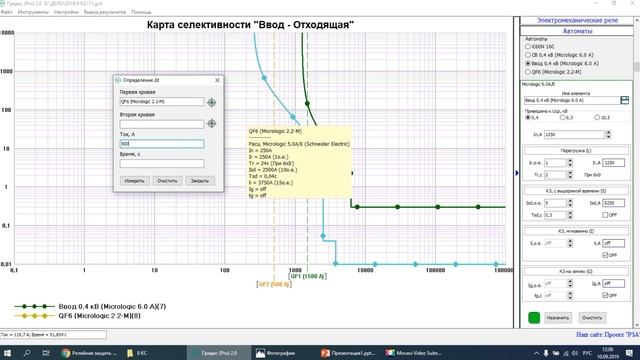Click tg,c spinner arrows
Viewport: 640px width, 360px height.
570,295
